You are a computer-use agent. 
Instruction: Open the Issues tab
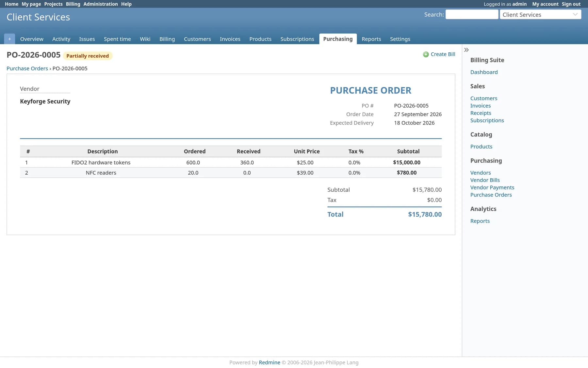coord(87,39)
